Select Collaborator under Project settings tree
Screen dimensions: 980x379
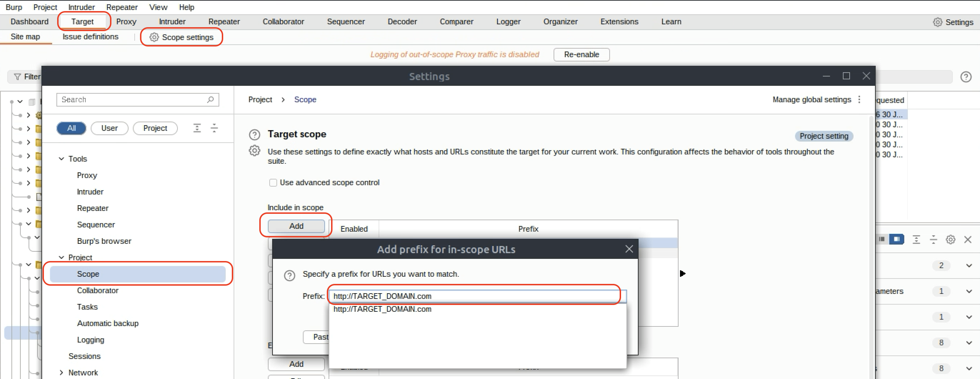click(97, 291)
